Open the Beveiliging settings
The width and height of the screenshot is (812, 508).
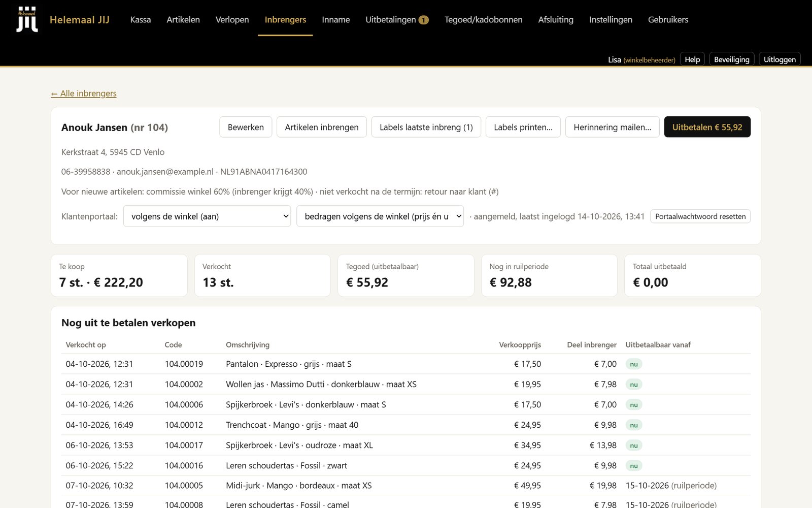[731, 59]
